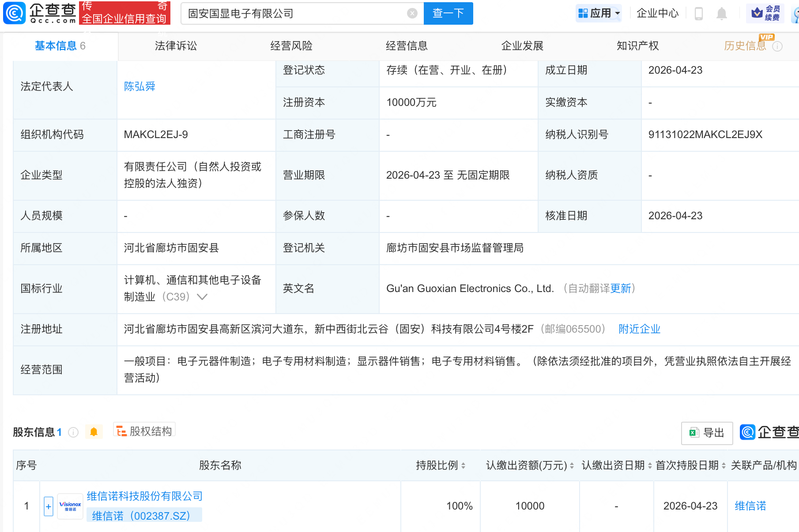
Task: Open the 股权结构 chart view
Action: pos(143,431)
